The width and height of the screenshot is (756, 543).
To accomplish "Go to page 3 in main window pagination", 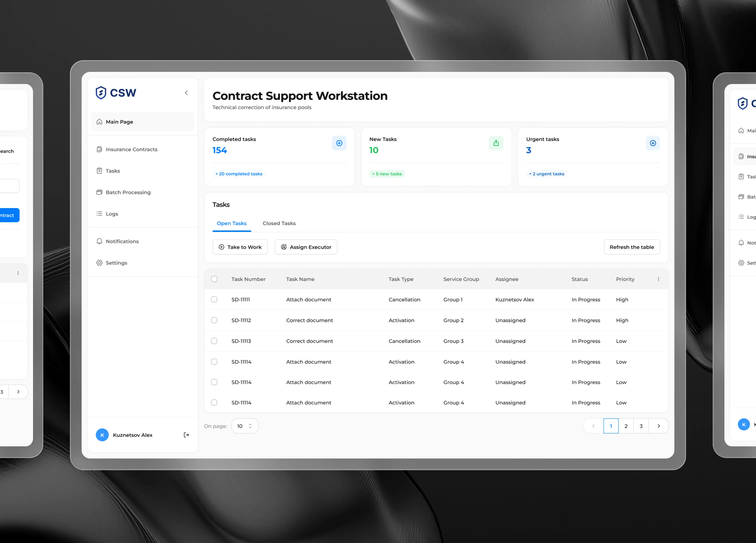I will point(641,426).
